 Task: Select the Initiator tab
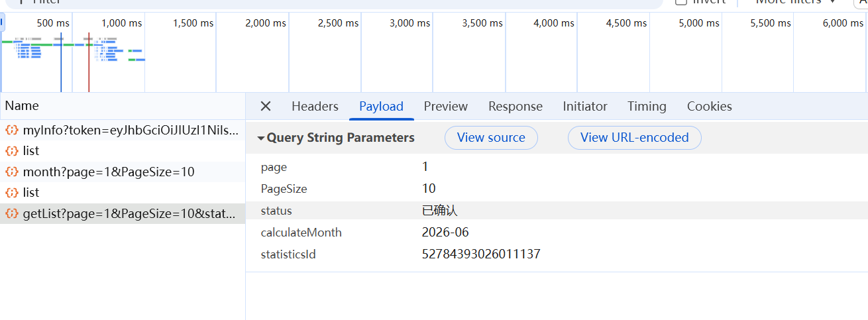tap(584, 106)
